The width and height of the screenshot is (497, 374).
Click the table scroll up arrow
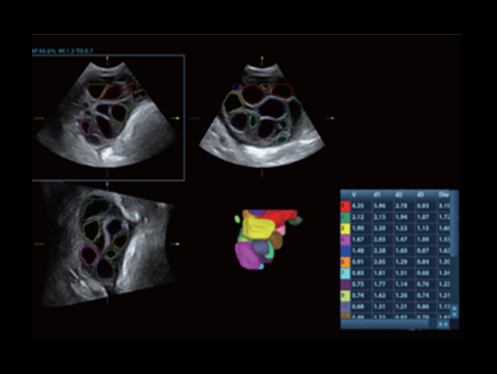coord(454,308)
